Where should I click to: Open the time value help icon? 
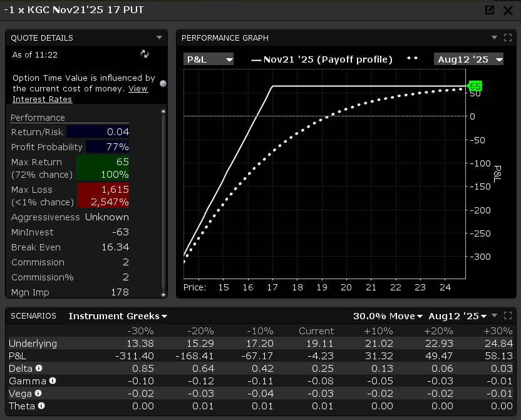tap(163, 83)
